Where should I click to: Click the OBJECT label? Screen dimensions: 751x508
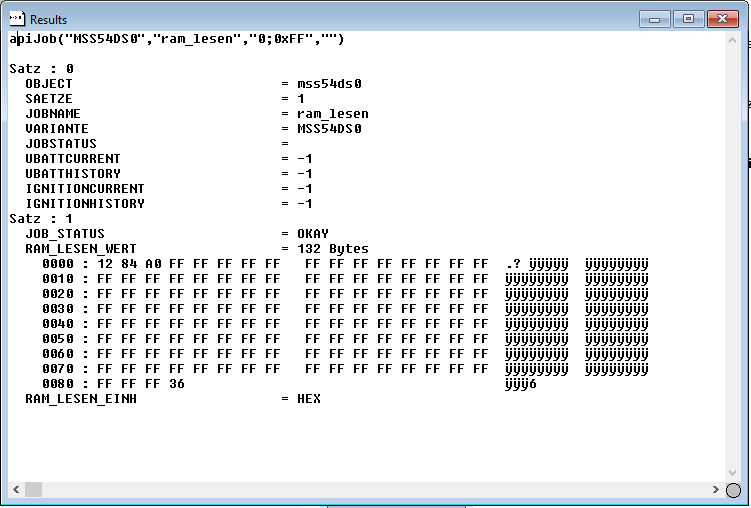[49, 84]
